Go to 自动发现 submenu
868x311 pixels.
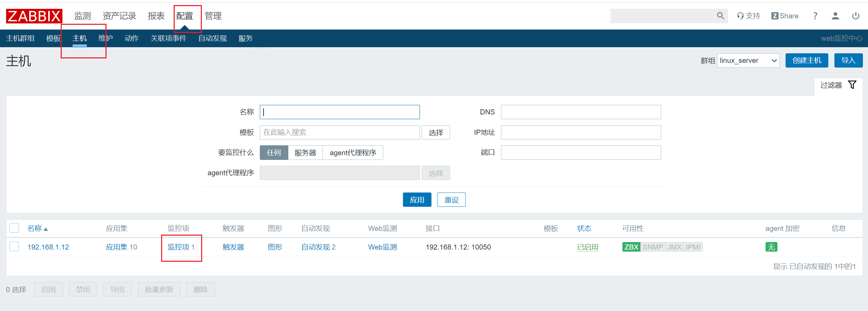pos(212,38)
